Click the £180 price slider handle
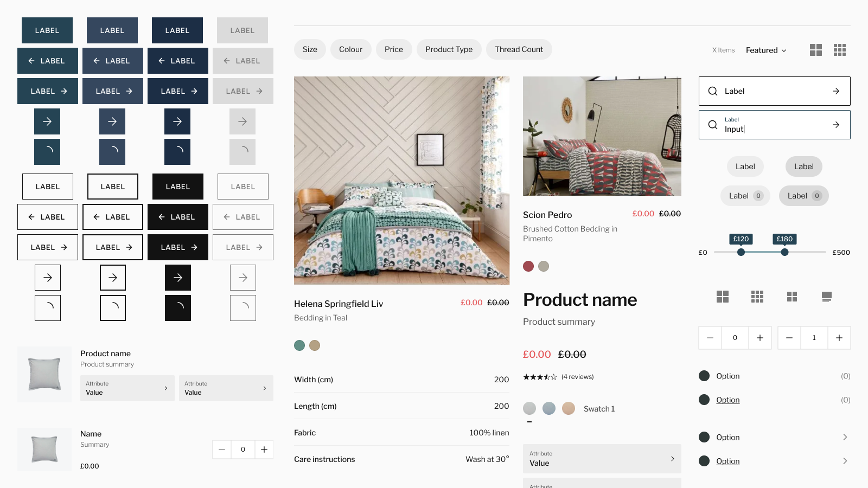 tap(784, 252)
